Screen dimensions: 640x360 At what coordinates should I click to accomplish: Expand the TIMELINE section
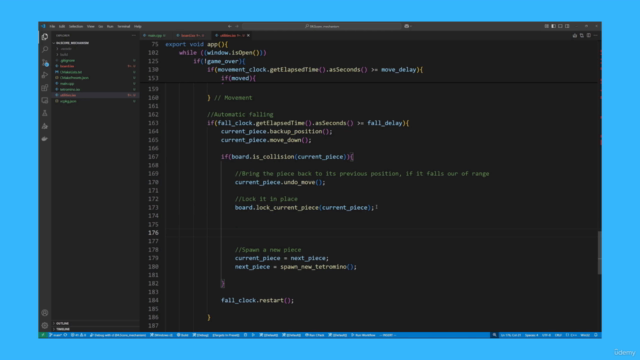tap(62, 329)
